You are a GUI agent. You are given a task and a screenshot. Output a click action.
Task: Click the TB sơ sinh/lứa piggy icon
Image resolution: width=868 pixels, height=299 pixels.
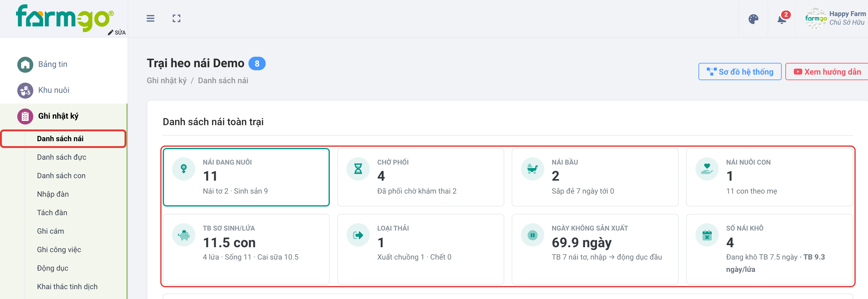184,235
